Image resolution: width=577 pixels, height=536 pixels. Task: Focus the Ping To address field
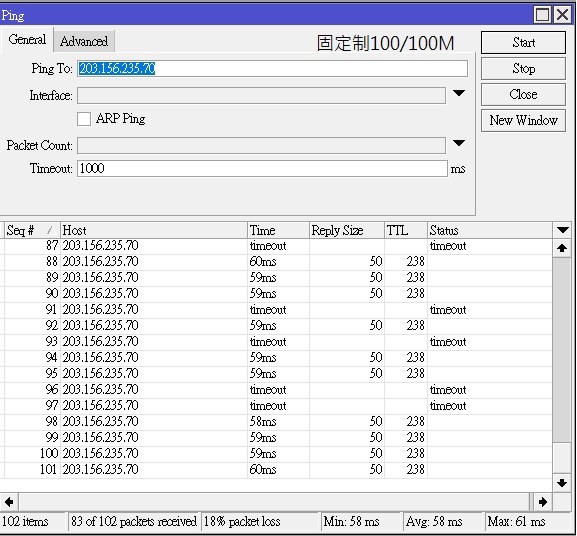pyautogui.click(x=272, y=69)
